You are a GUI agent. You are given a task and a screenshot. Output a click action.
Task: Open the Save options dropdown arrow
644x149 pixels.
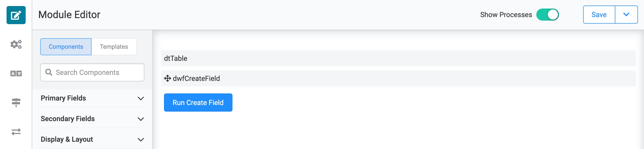[626, 15]
